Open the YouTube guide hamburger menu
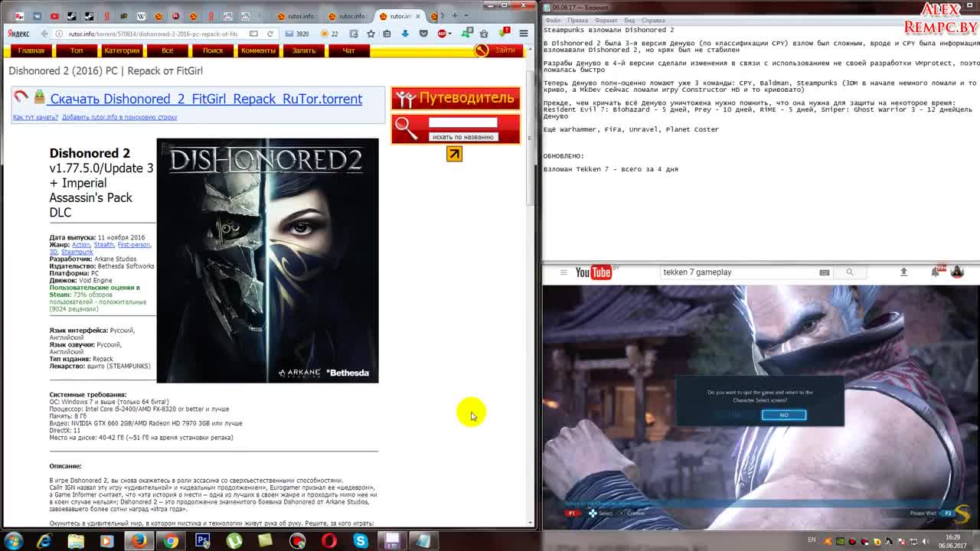 563,272
